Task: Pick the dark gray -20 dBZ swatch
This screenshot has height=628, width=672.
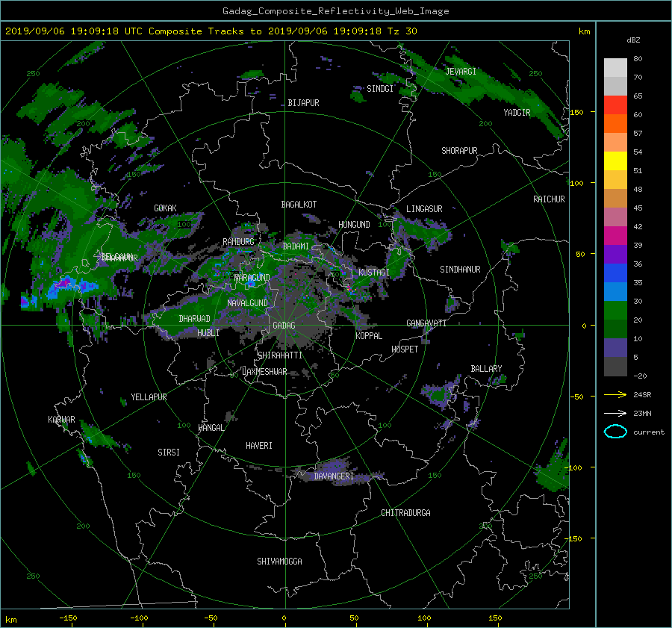Action: [x=615, y=367]
